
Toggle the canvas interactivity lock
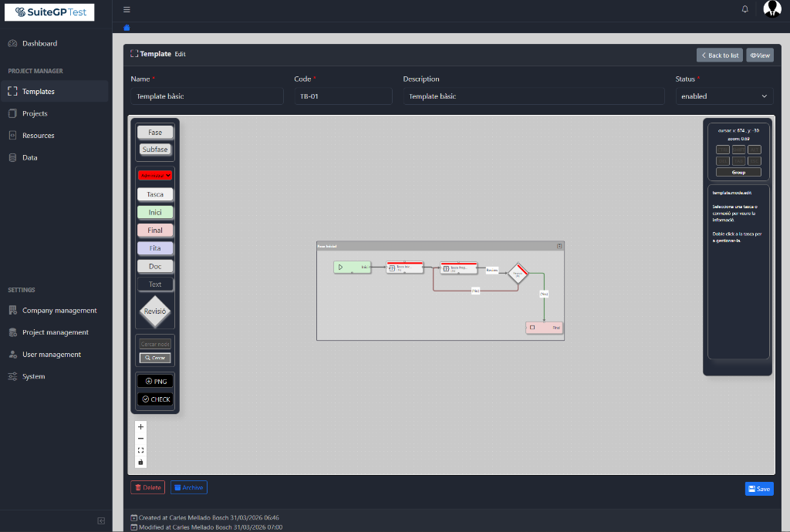[x=140, y=463]
